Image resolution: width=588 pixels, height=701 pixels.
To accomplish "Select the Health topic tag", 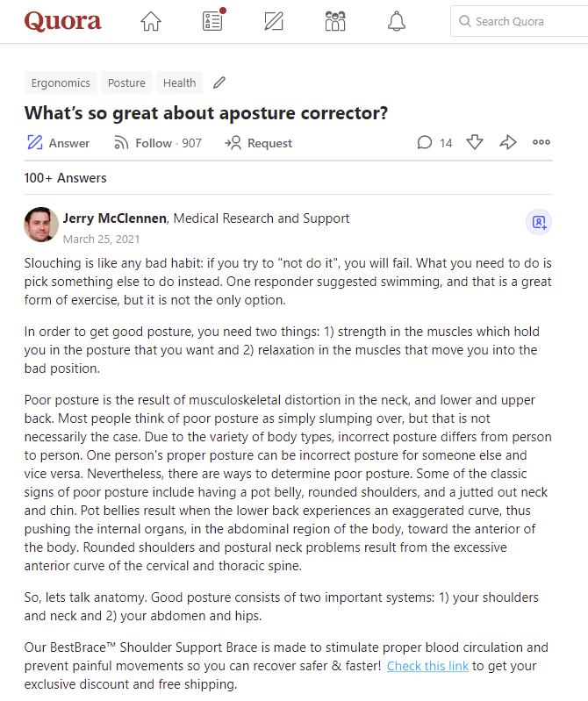I will coord(179,82).
